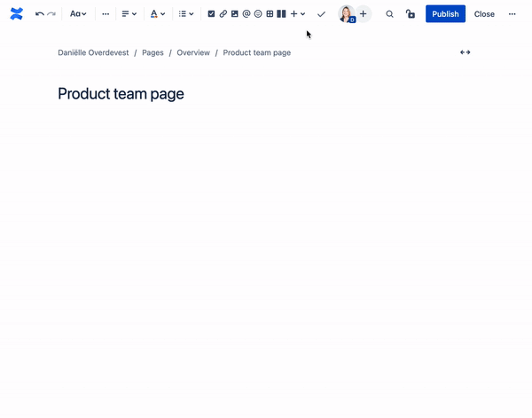Expand the text alignment dropdown
Image resolution: width=532 pixels, height=418 pixels.
tap(129, 14)
